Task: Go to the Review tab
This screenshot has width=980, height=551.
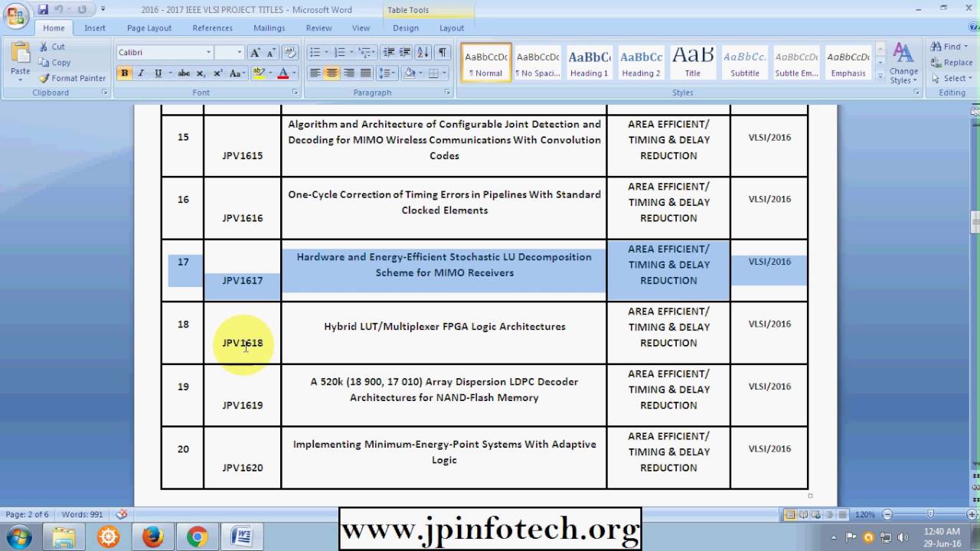Action: pos(318,28)
